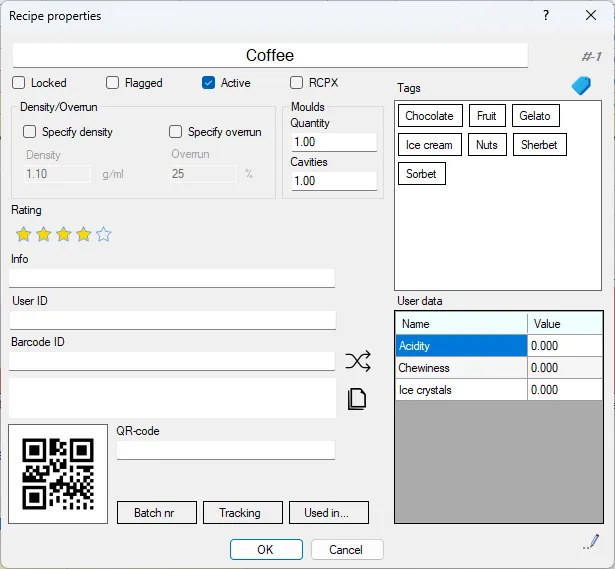Image resolution: width=615 pixels, height=569 pixels.
Task: Set rating to five stars
Action: pos(104,235)
